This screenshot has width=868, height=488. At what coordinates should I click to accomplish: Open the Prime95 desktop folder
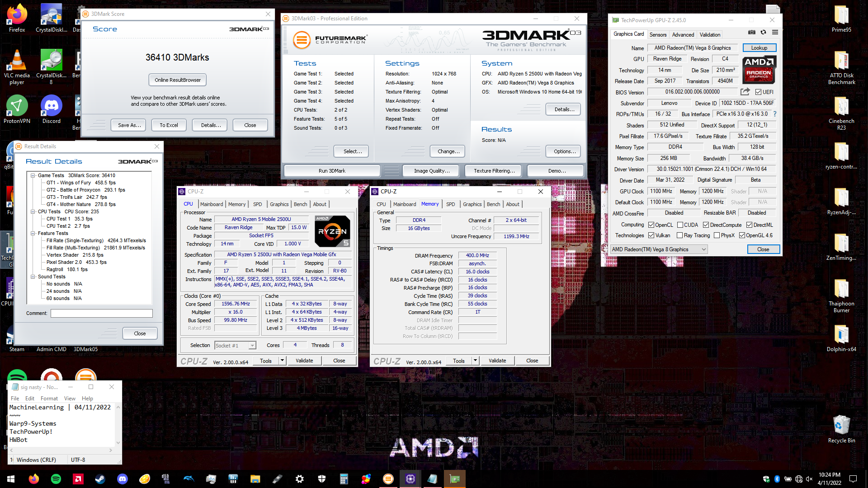841,19
